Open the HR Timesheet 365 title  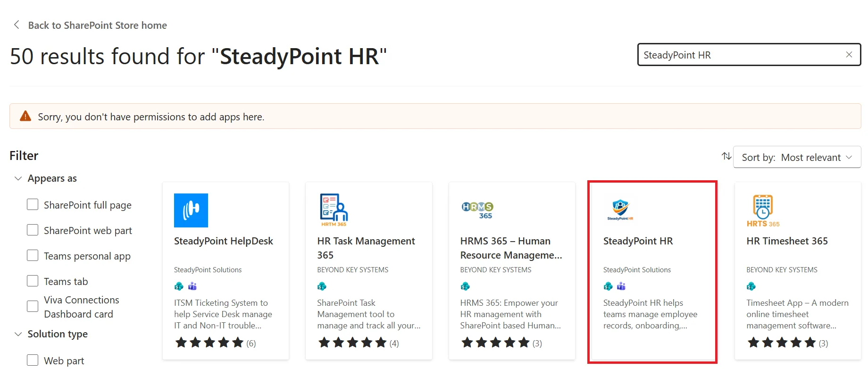pos(787,241)
